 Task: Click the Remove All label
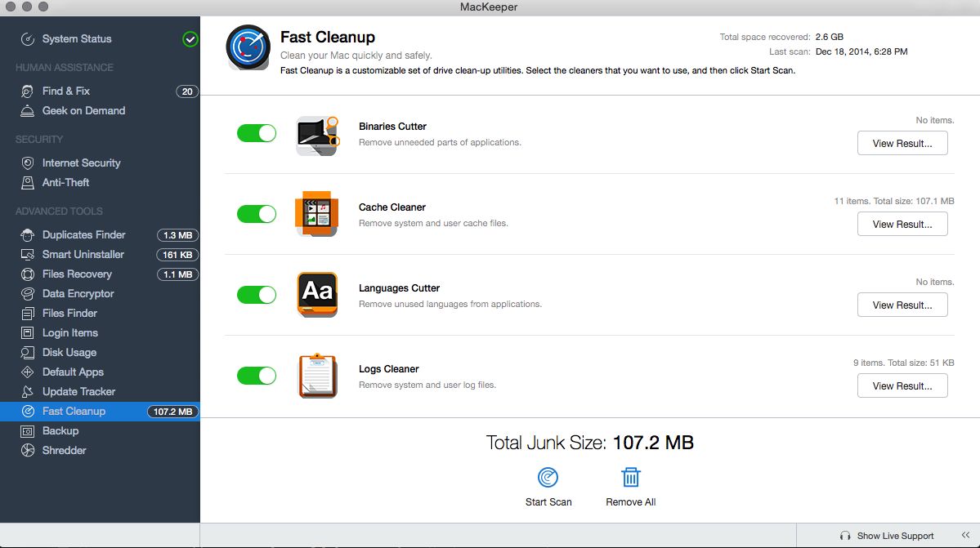tap(631, 502)
